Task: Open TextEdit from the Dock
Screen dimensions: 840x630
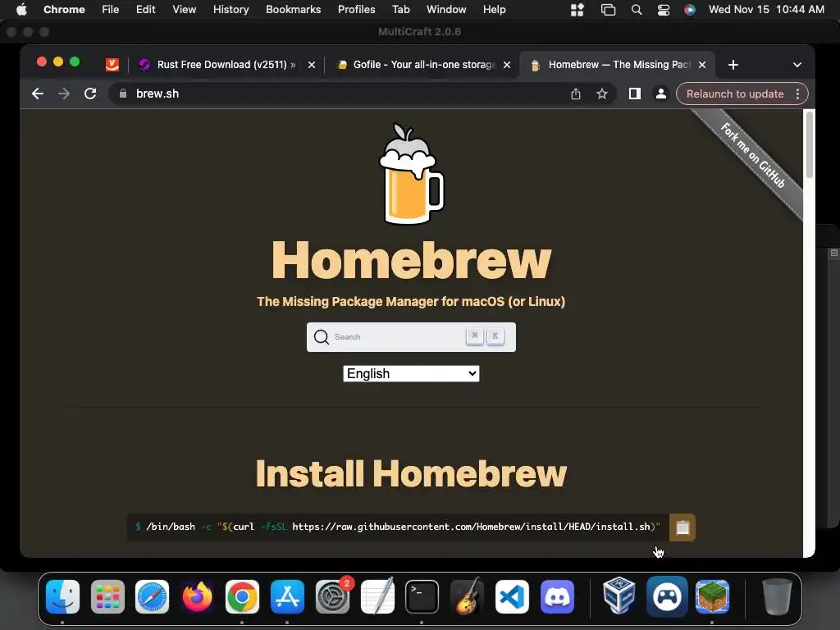Action: click(x=377, y=596)
